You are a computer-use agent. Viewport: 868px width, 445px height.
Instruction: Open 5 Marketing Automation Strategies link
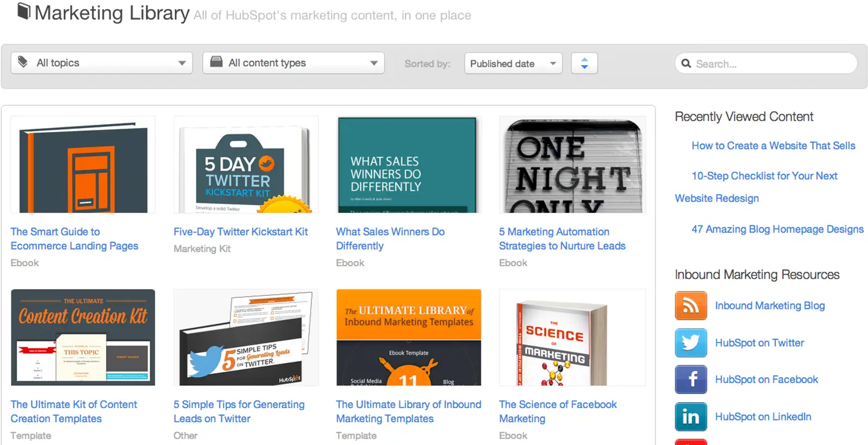click(562, 239)
